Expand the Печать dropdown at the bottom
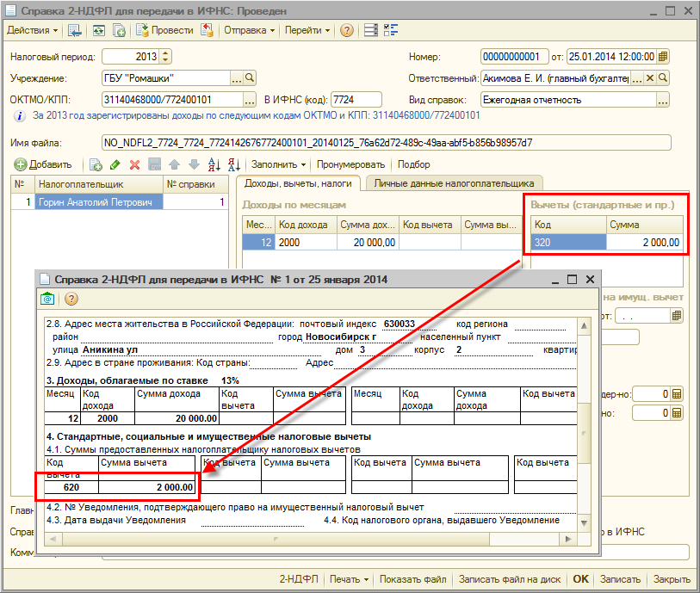The image size is (700, 593). coord(350,579)
